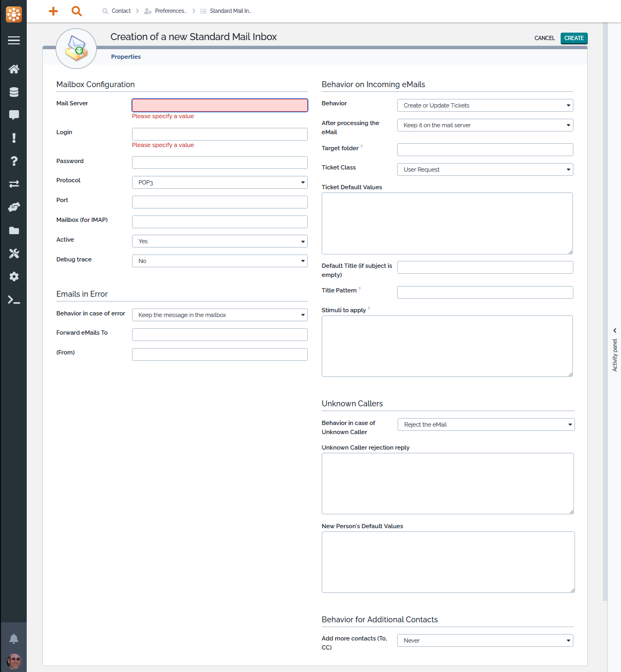
Task: Open Behavior in case of Unknown Caller dropdown
Action: coord(486,424)
